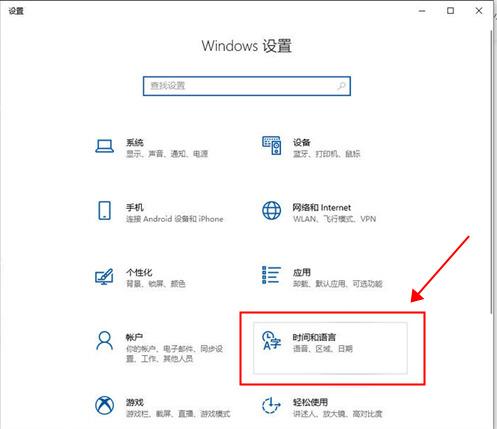The image size is (497, 429).
Task: Close the Settings window
Action: [479, 11]
